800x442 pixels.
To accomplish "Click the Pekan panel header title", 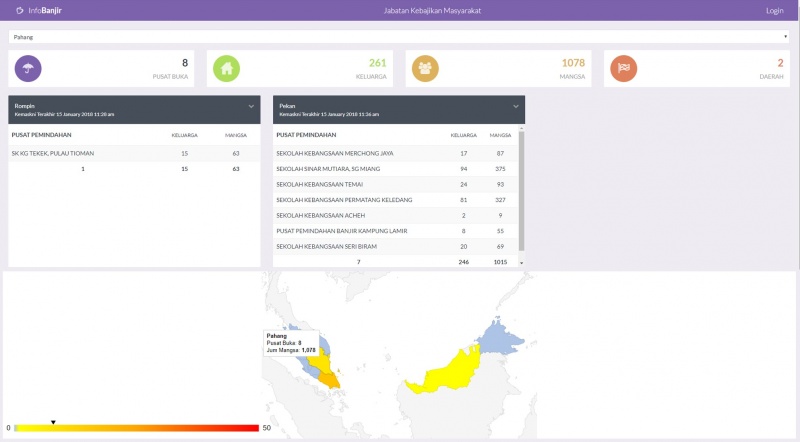I will point(287,106).
